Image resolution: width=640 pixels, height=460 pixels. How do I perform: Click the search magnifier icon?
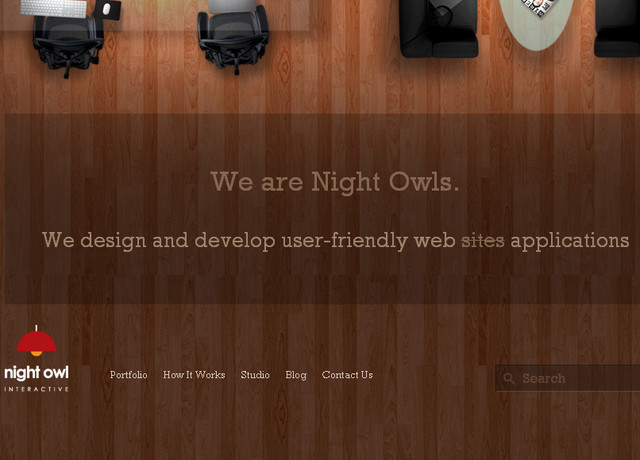(509, 378)
